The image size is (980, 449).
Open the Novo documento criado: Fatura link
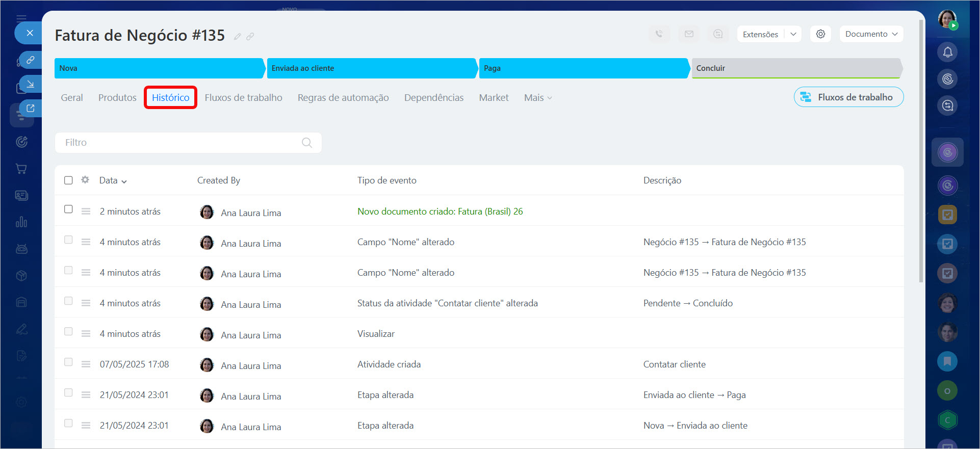[440, 212]
